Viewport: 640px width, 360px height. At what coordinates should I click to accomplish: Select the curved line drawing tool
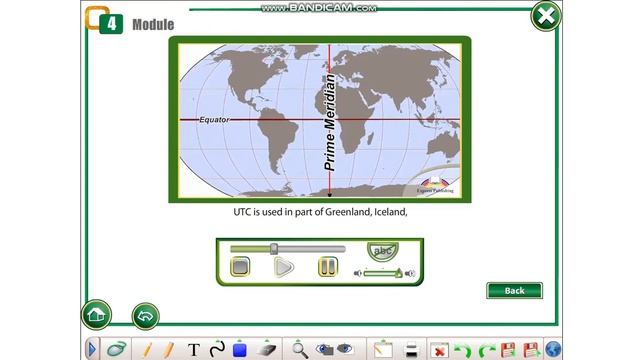pos(217,349)
